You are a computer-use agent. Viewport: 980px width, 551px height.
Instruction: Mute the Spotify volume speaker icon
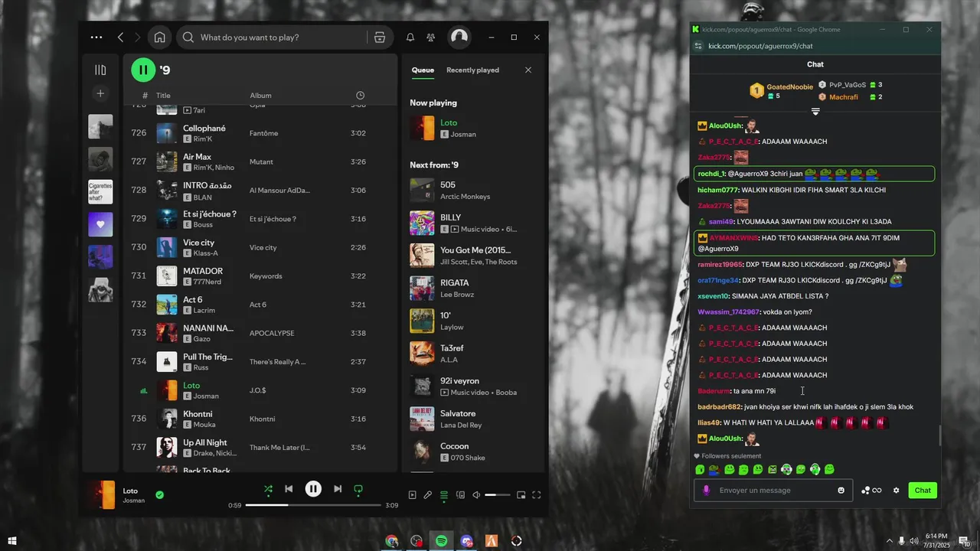click(476, 495)
